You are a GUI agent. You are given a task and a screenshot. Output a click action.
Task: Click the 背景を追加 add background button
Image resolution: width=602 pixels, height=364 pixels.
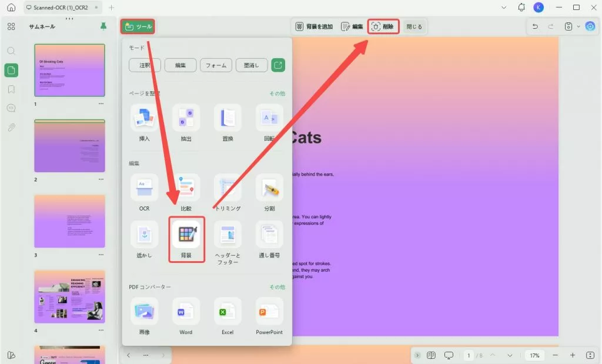(x=315, y=26)
